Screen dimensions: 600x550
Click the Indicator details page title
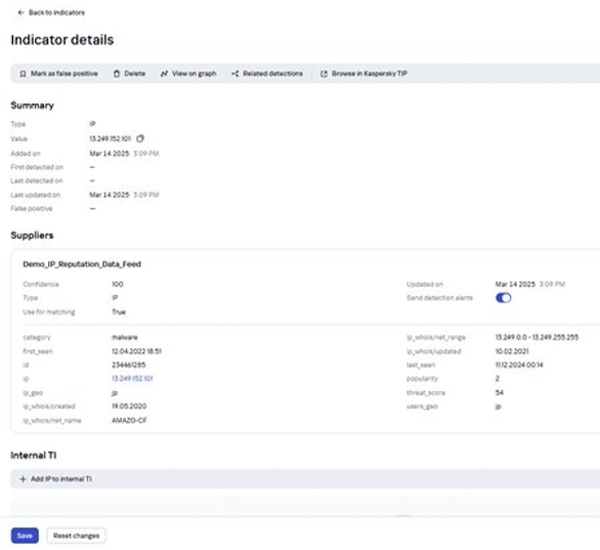click(x=62, y=40)
